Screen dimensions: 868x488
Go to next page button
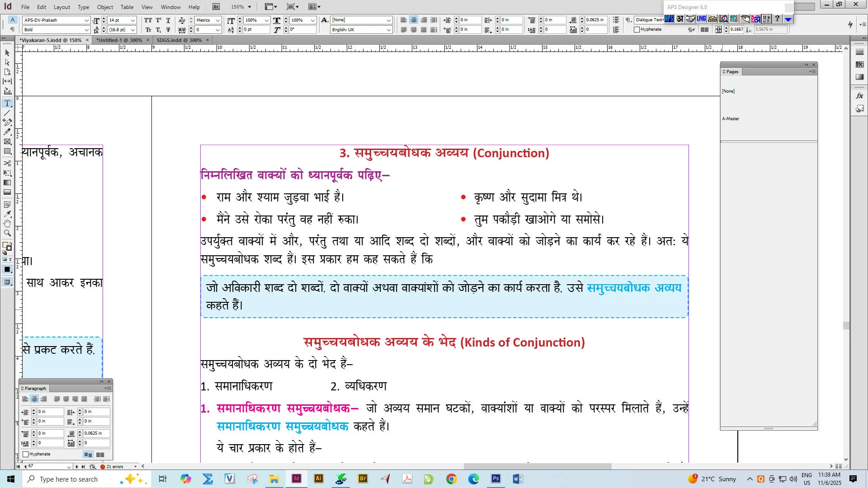pos(76,466)
